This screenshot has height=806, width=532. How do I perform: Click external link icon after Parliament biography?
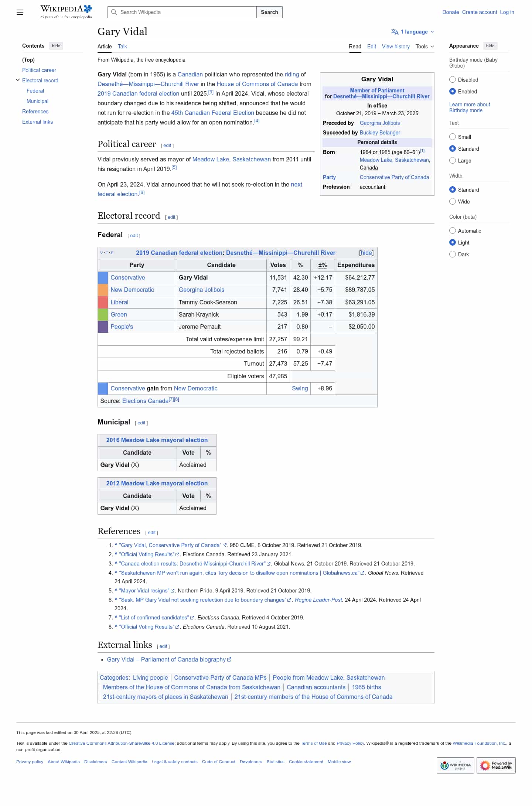tap(229, 659)
